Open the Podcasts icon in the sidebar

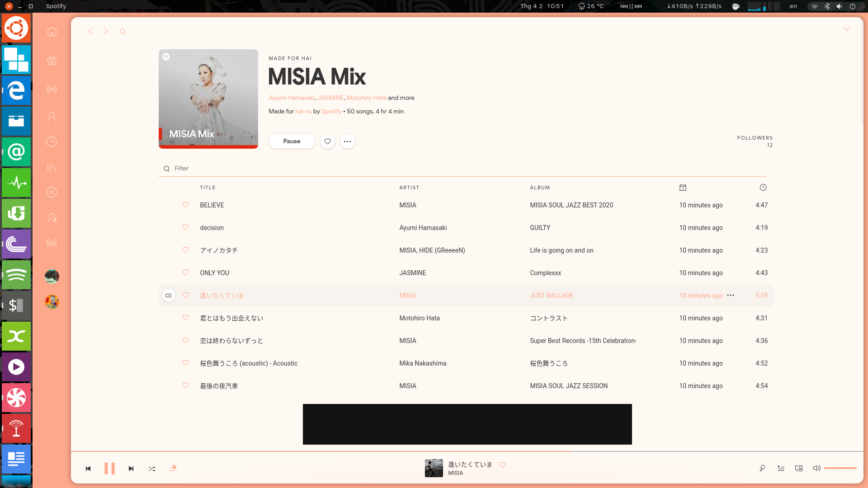52,243
